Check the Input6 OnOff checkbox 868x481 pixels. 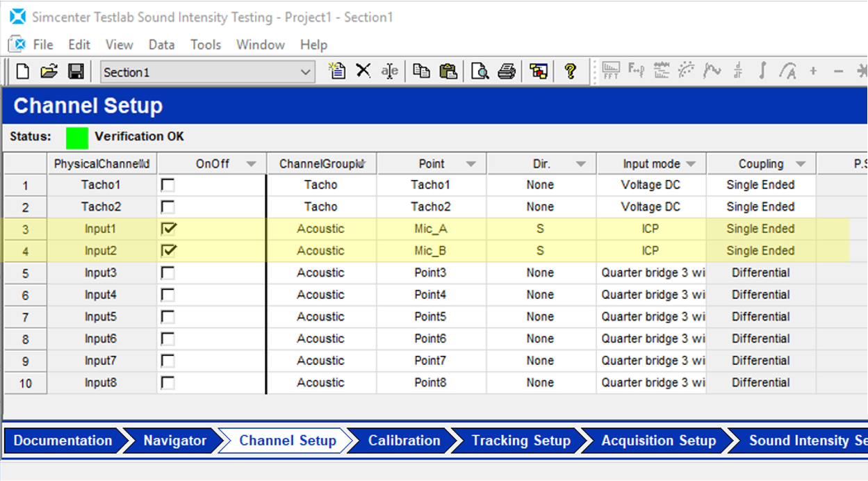[x=168, y=339]
